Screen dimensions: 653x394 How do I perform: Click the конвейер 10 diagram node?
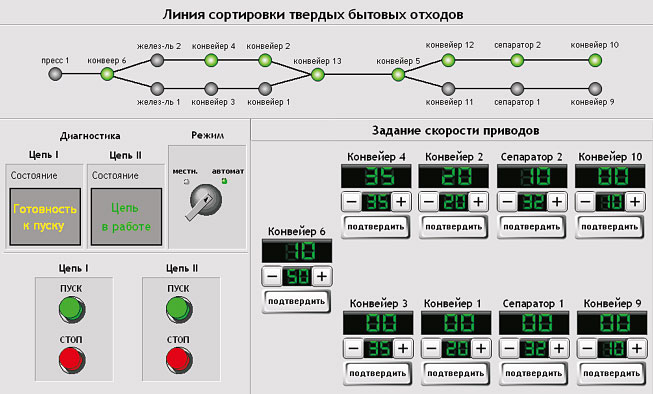coord(595,60)
